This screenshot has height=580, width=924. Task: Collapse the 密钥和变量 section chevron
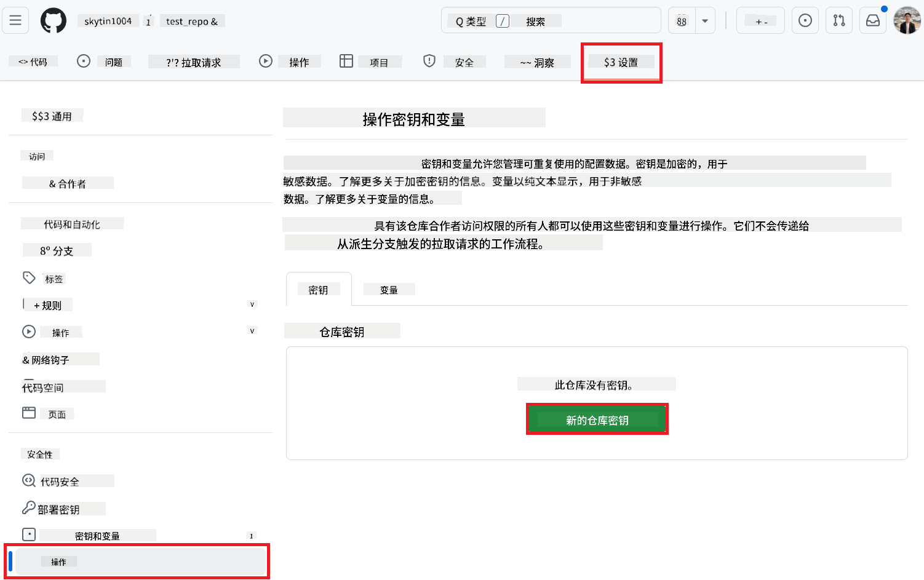pos(251,536)
